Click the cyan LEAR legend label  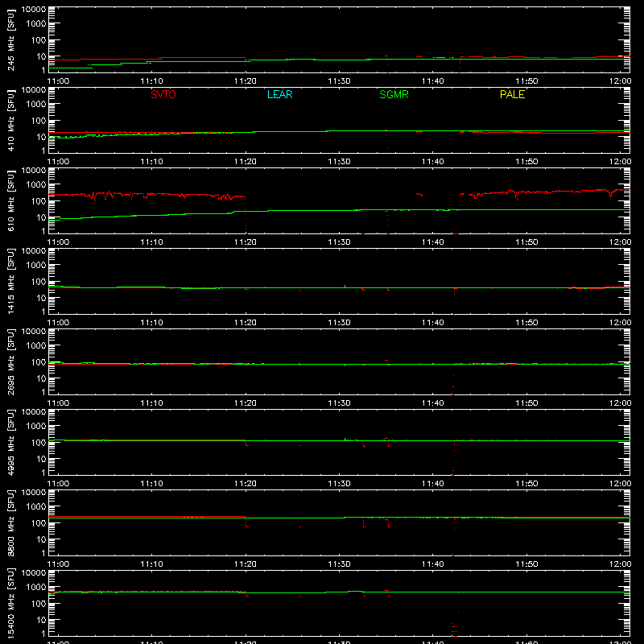[x=279, y=94]
